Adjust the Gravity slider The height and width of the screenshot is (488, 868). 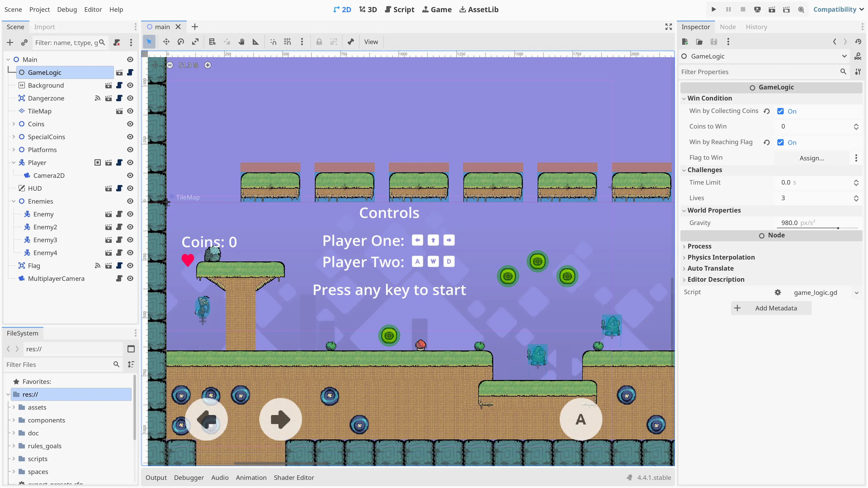tap(838, 228)
